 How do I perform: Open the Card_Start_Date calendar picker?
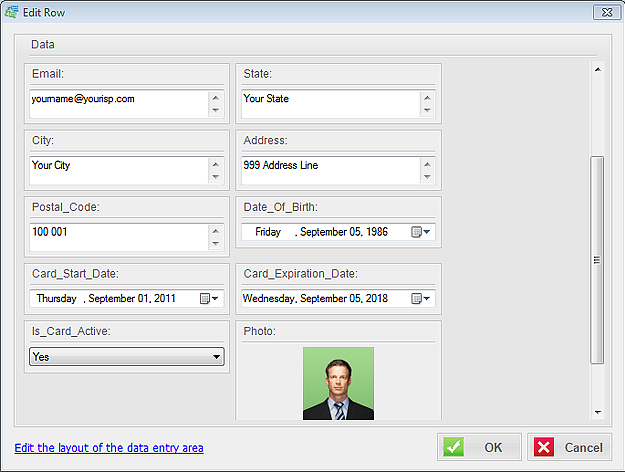tap(209, 298)
